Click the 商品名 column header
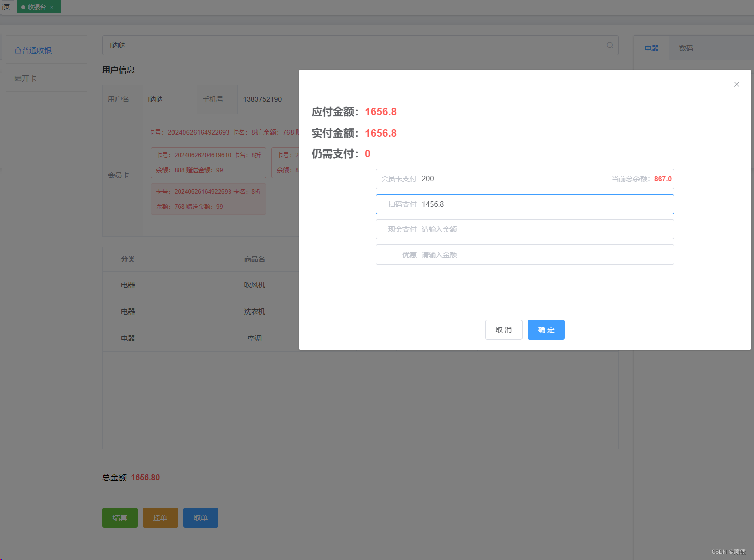Viewport: 754px width, 560px height. (x=254, y=259)
